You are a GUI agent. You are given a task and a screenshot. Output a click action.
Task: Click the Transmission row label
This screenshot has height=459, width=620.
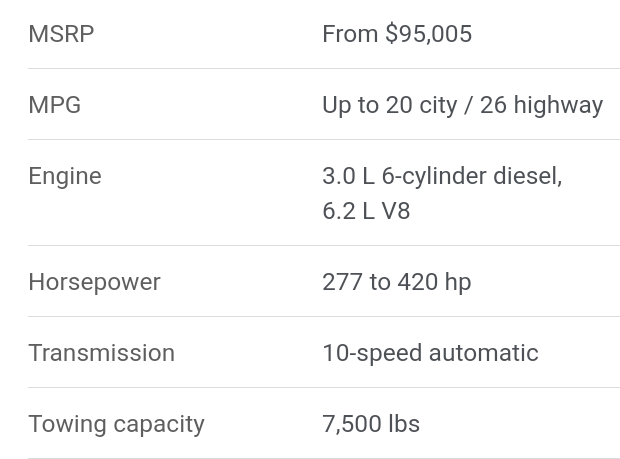[101, 353]
